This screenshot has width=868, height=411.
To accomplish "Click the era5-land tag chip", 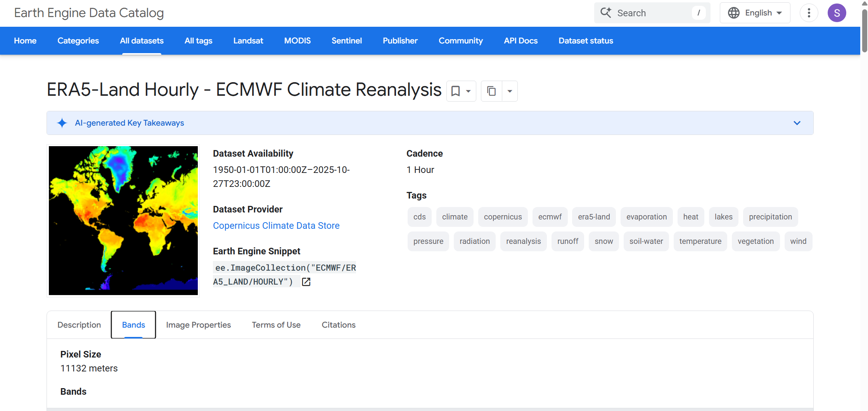I will 594,217.
